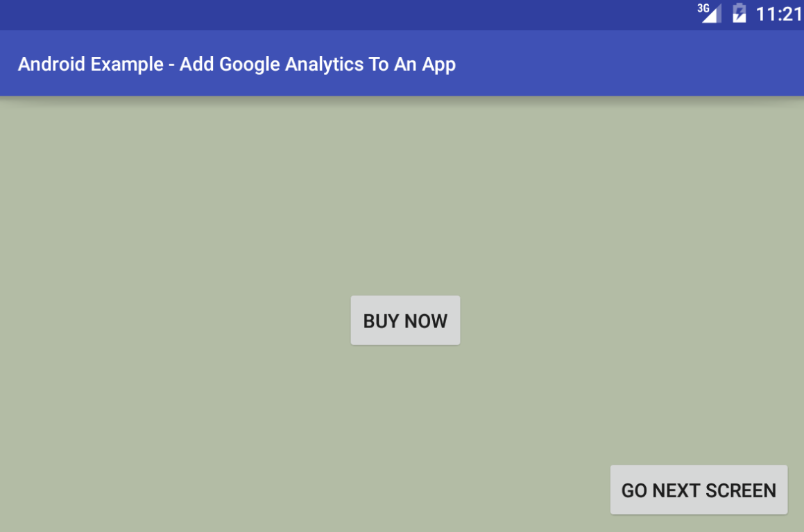804x532 pixels.
Task: Click the small "3G" label near signal icon
Action: tap(703, 8)
